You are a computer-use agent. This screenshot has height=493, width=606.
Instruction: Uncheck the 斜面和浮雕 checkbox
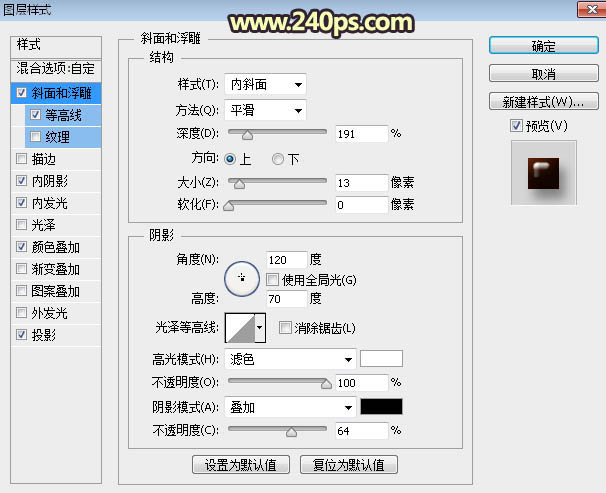click(x=22, y=93)
